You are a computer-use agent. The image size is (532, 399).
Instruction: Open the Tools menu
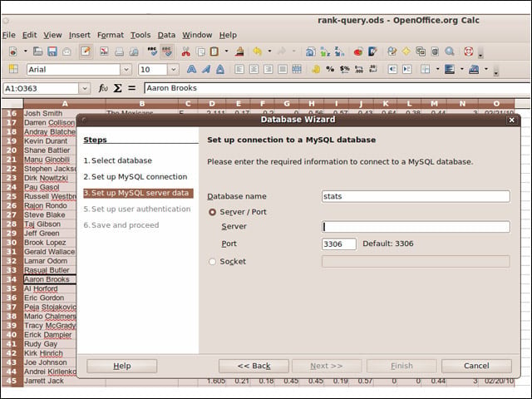coord(140,35)
